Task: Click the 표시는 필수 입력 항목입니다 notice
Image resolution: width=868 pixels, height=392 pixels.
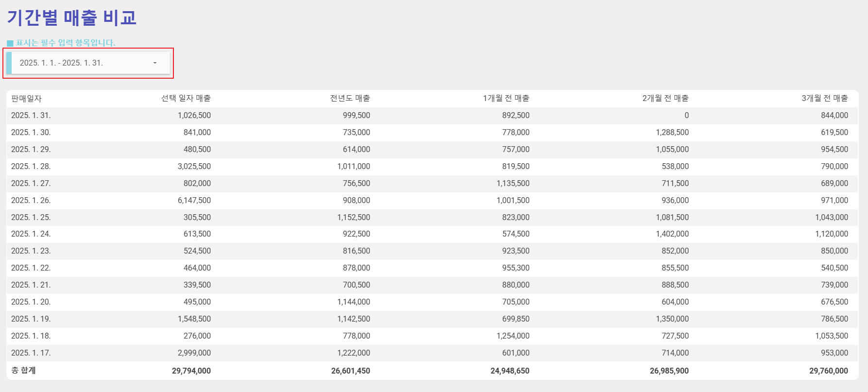Action: point(66,43)
